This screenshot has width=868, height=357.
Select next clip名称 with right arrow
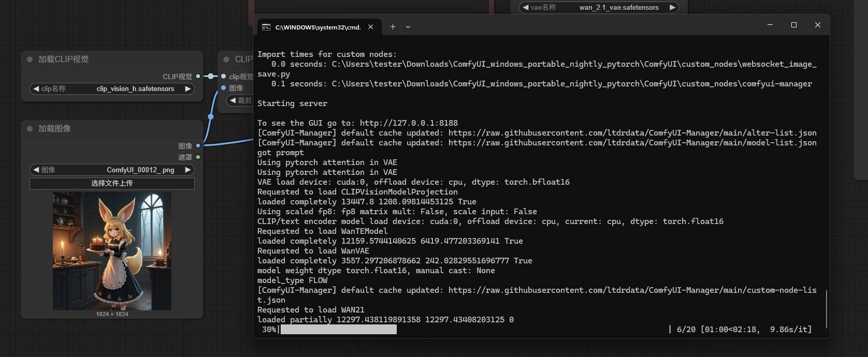pos(188,89)
